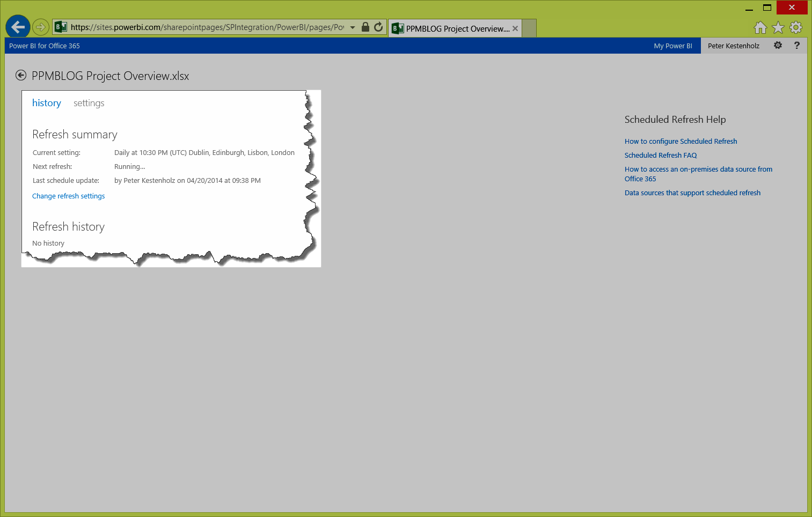Close the PPMBLOG Project Overview tab
This screenshot has height=517, width=812.
coord(515,28)
